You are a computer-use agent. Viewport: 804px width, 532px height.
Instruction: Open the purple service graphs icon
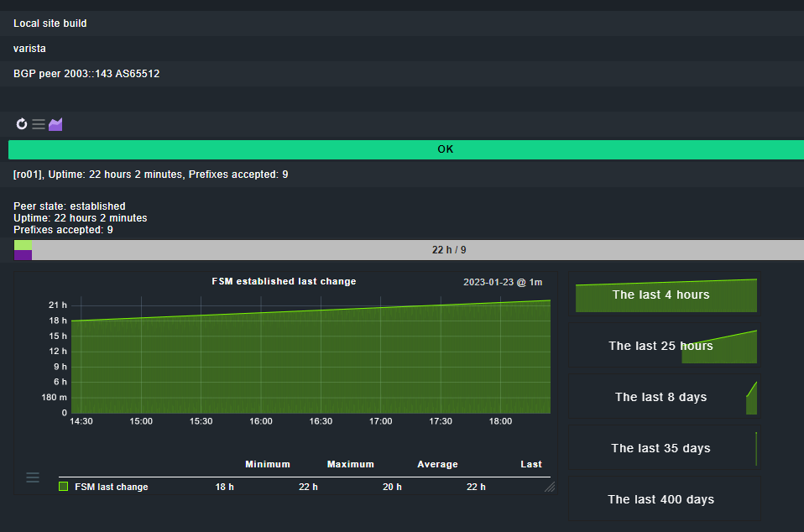tap(55, 124)
